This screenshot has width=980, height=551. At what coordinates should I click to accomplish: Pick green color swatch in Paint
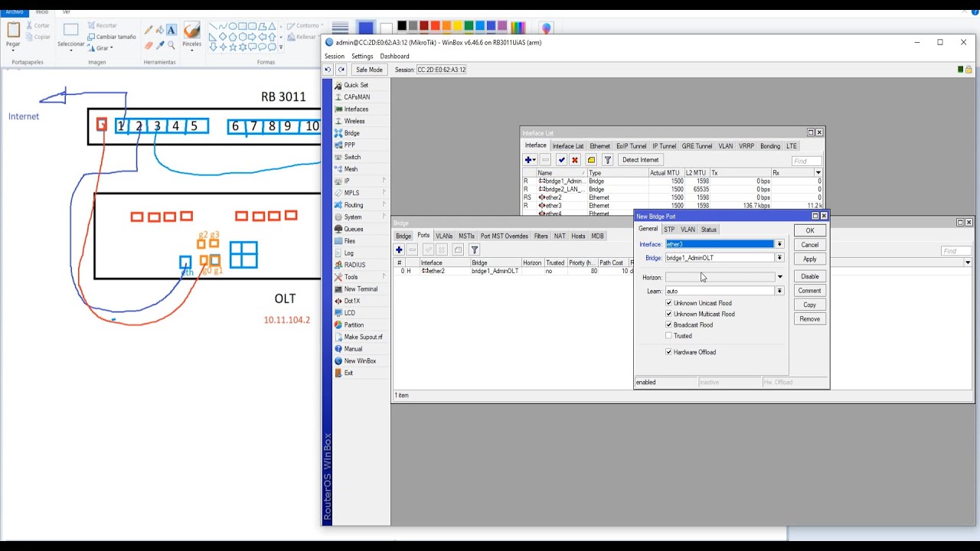pos(468,26)
